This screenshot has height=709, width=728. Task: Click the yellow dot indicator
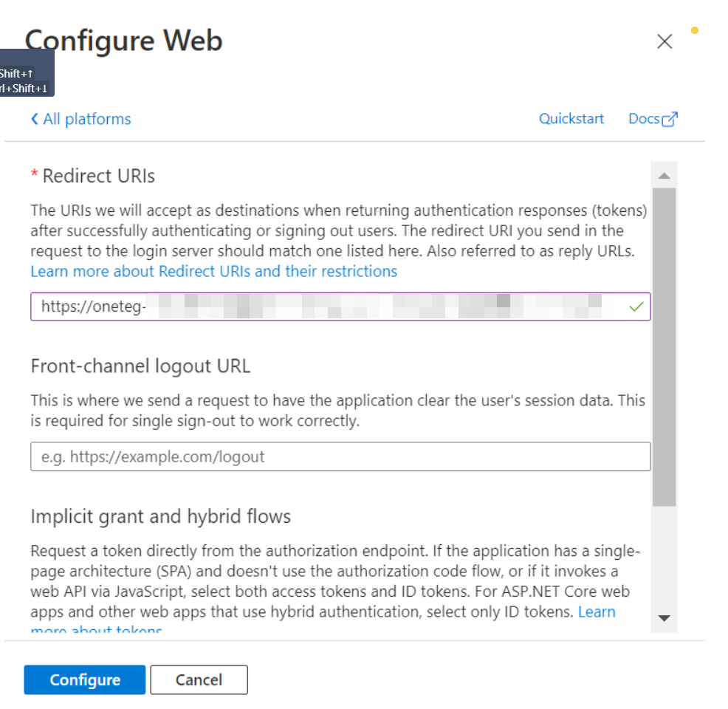(x=694, y=31)
